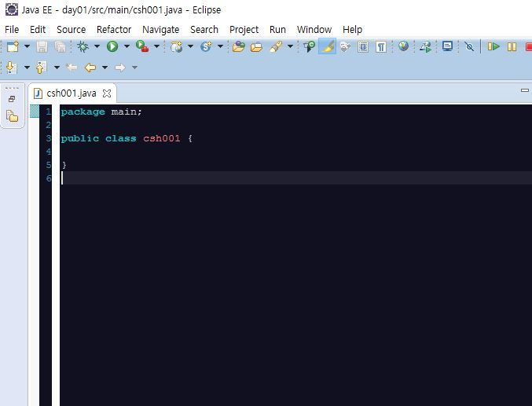The height and width of the screenshot is (406, 532).
Task: Expand the Next Annotation dropdown arrow
Action: point(27,68)
